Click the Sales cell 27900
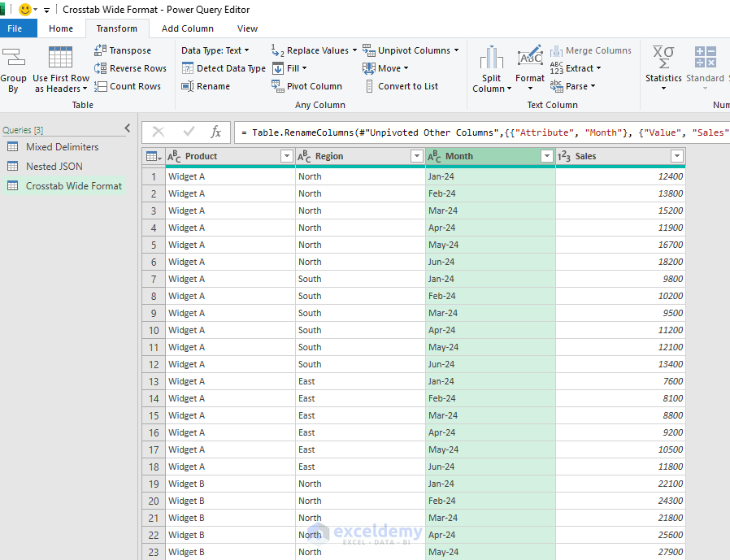The width and height of the screenshot is (730, 560). [x=620, y=552]
